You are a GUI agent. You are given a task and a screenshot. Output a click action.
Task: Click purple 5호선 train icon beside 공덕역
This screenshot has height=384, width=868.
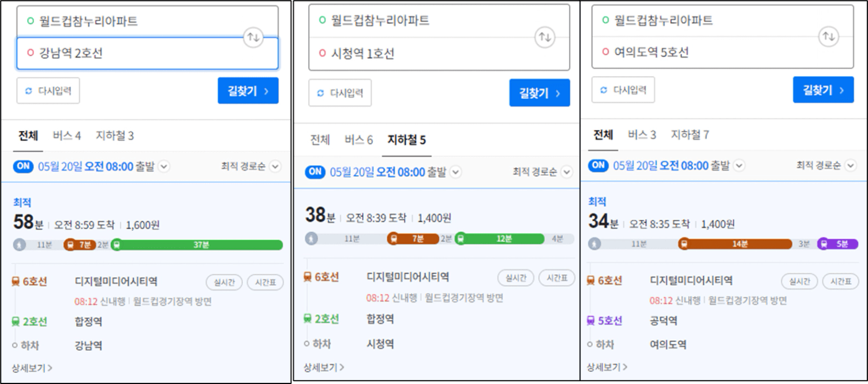coord(591,321)
